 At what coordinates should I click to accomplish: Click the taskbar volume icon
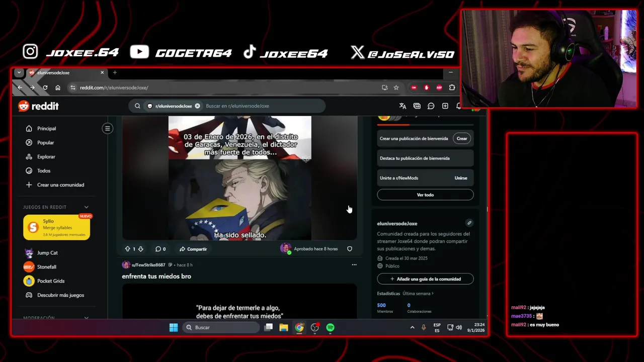[459, 327]
